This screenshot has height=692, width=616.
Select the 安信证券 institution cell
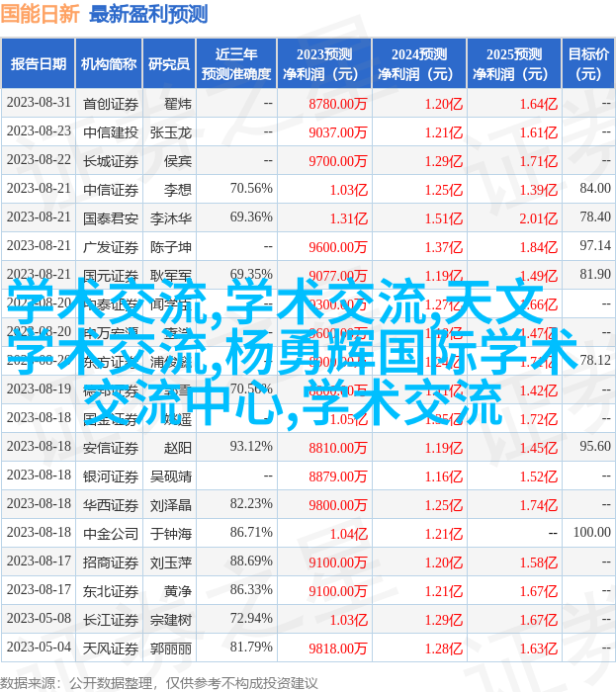point(111,449)
